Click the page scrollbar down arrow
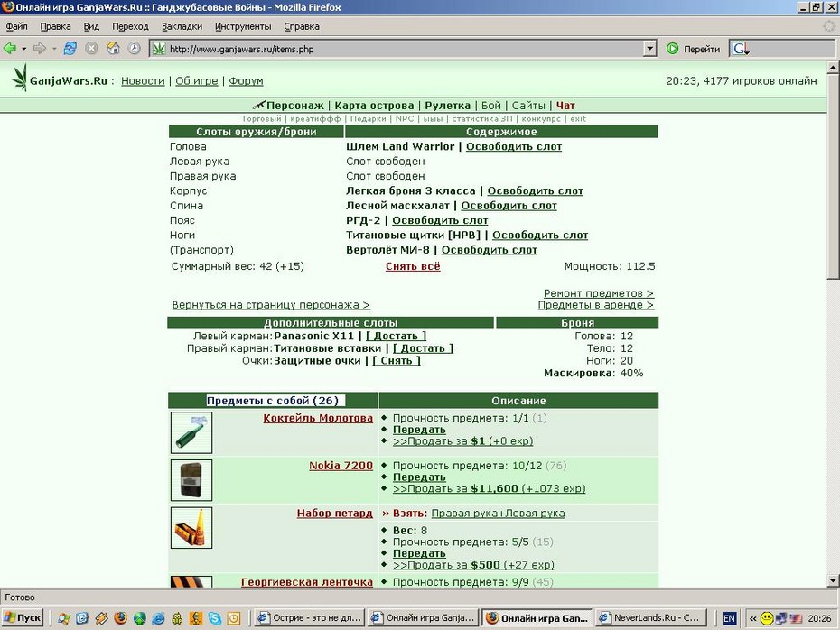This screenshot has width=840, height=630. (833, 580)
